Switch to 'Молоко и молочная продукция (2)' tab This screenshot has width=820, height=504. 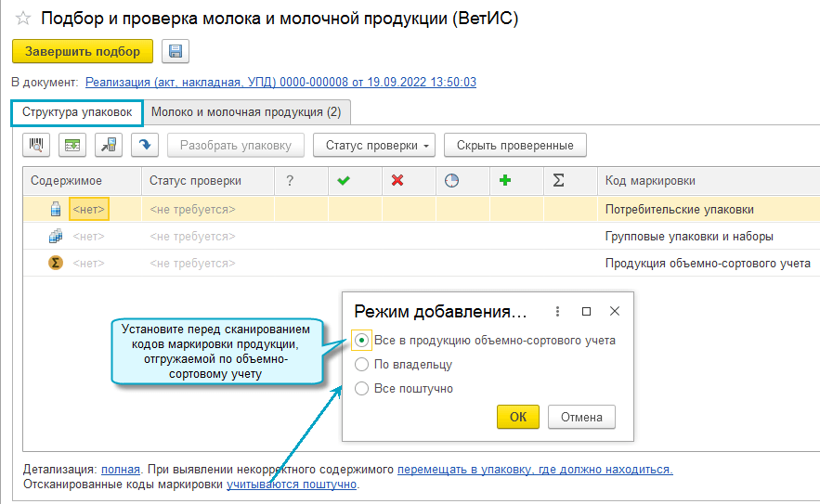coord(246,112)
